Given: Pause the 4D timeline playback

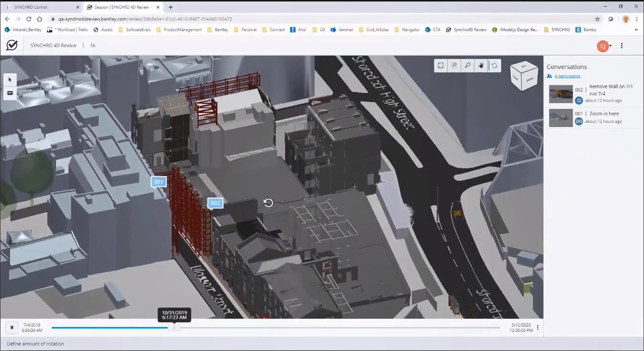Looking at the screenshot, I should click(x=11, y=328).
